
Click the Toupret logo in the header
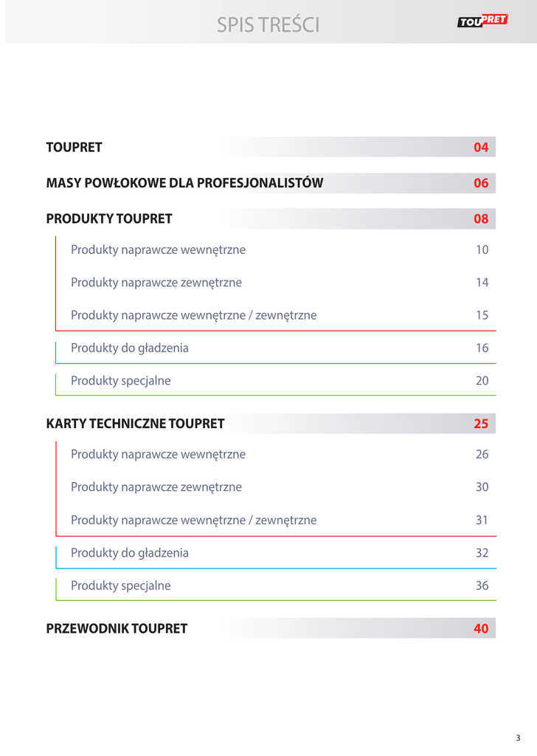point(482,21)
